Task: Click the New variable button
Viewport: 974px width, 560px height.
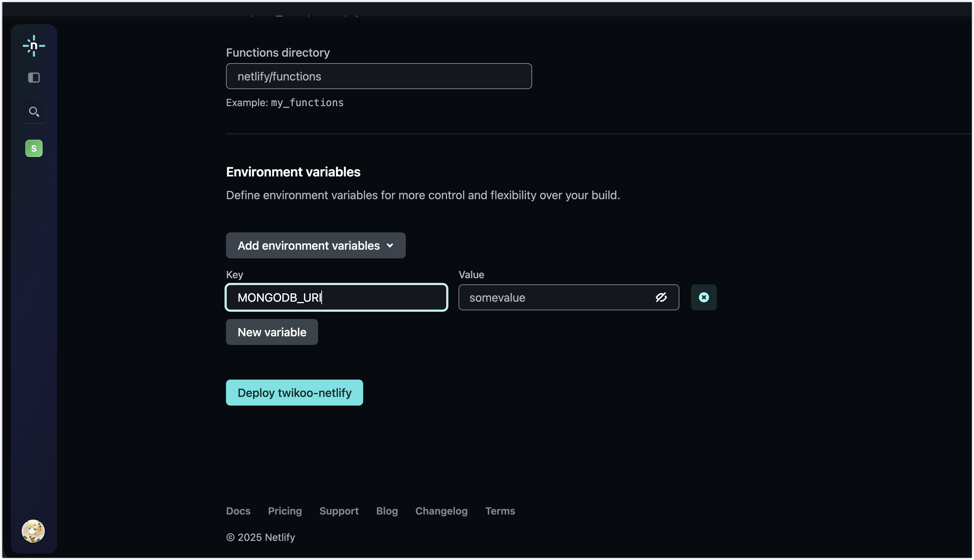Action: click(x=272, y=332)
